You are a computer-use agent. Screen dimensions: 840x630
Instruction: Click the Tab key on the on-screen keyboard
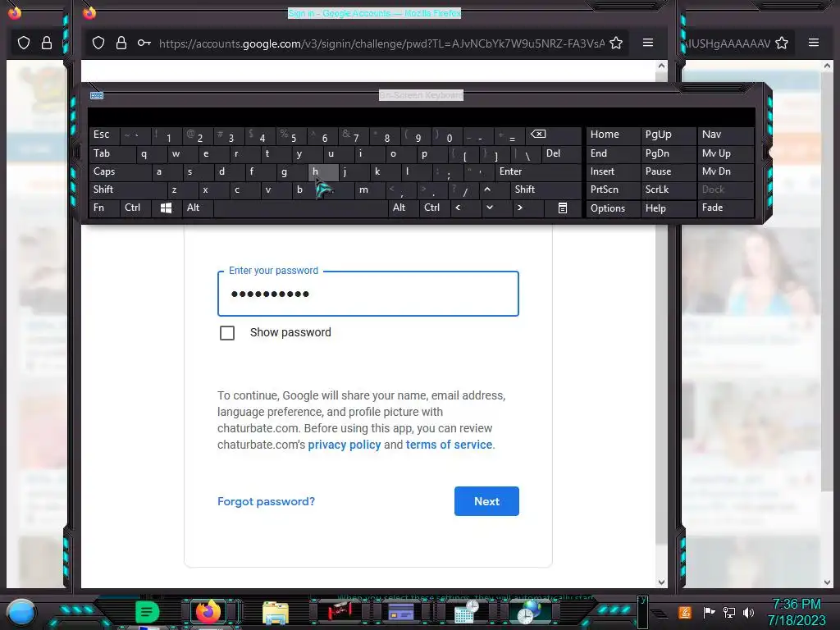(112, 153)
